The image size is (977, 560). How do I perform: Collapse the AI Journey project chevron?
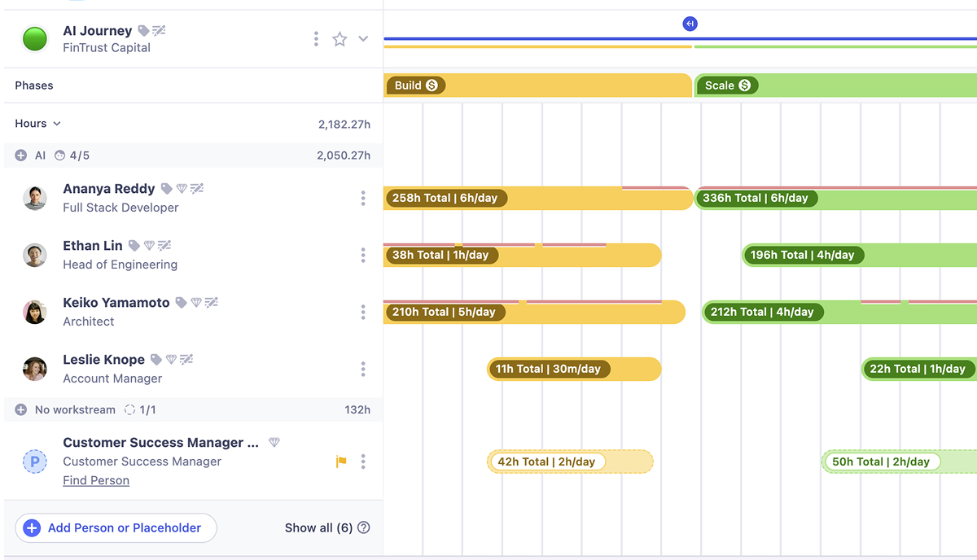(363, 39)
